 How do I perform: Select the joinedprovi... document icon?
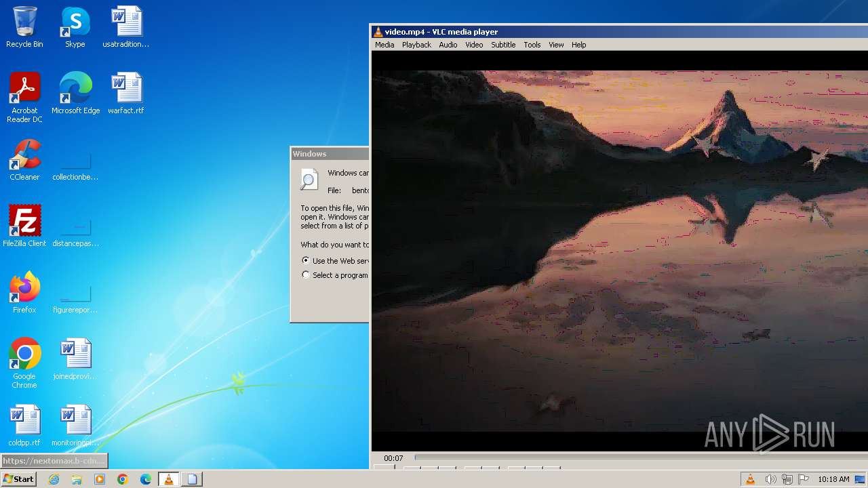click(75, 359)
